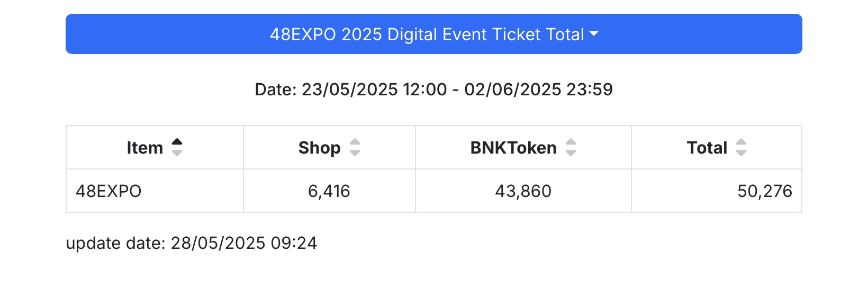868x286 pixels.
Task: Click the BNKToken column sort arrows
Action: (x=571, y=147)
